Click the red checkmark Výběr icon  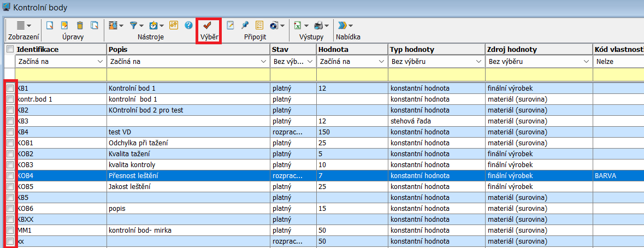tap(208, 25)
